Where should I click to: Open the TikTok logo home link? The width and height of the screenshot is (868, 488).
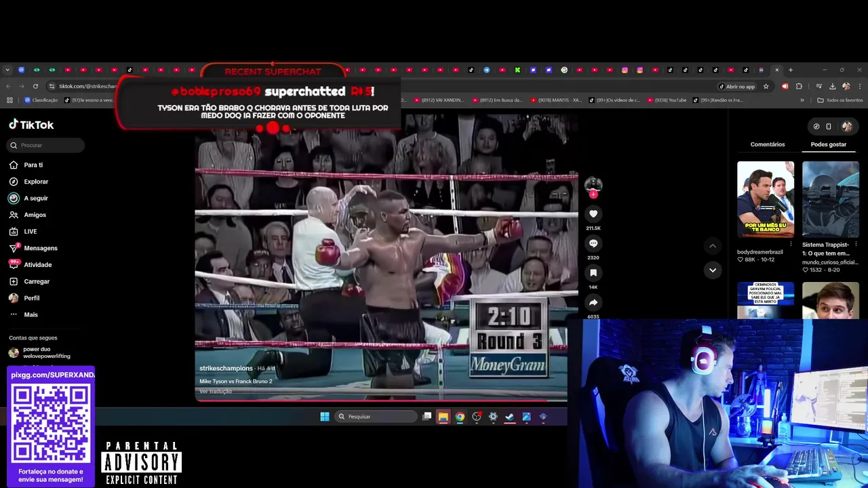(x=31, y=125)
